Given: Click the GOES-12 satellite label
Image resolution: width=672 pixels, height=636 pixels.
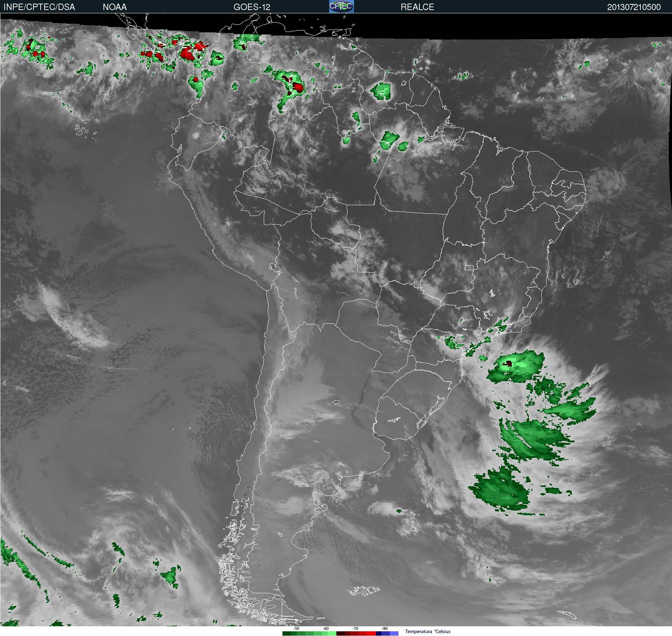Looking at the screenshot, I should point(252,7).
